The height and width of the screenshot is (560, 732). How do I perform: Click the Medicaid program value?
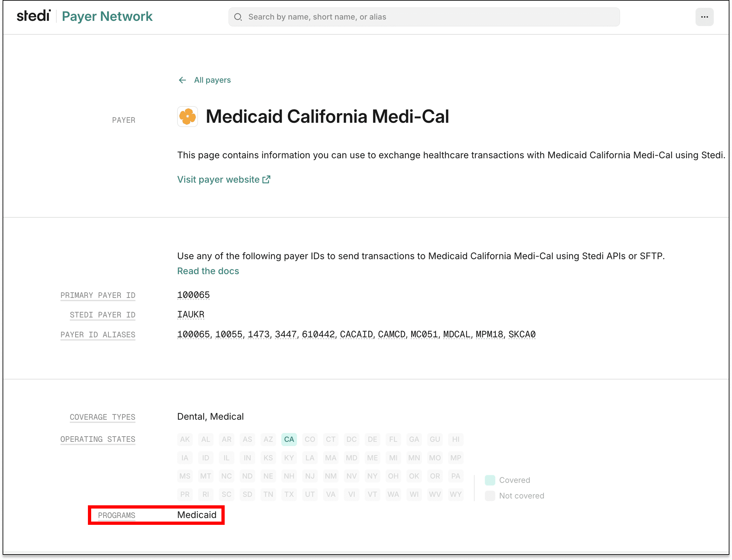(x=197, y=515)
